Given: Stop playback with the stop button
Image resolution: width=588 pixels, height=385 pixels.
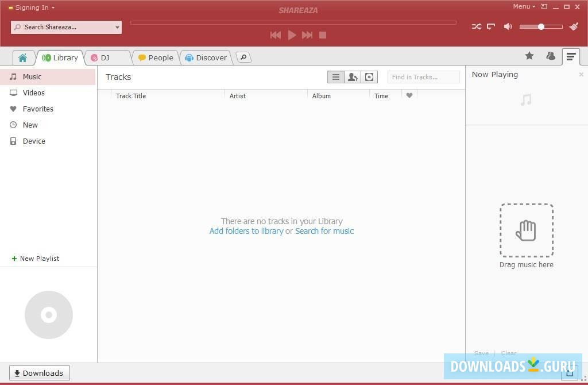Looking at the screenshot, I should (x=323, y=35).
